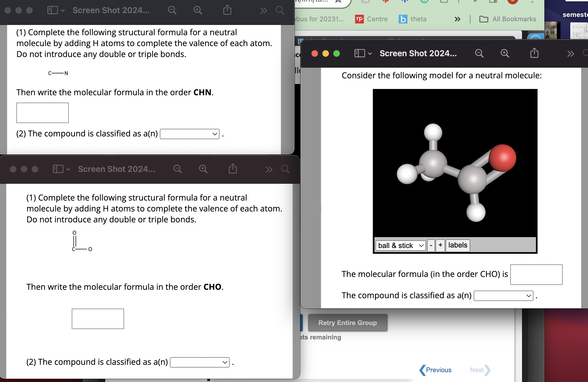Click the Next navigation control

click(x=477, y=370)
